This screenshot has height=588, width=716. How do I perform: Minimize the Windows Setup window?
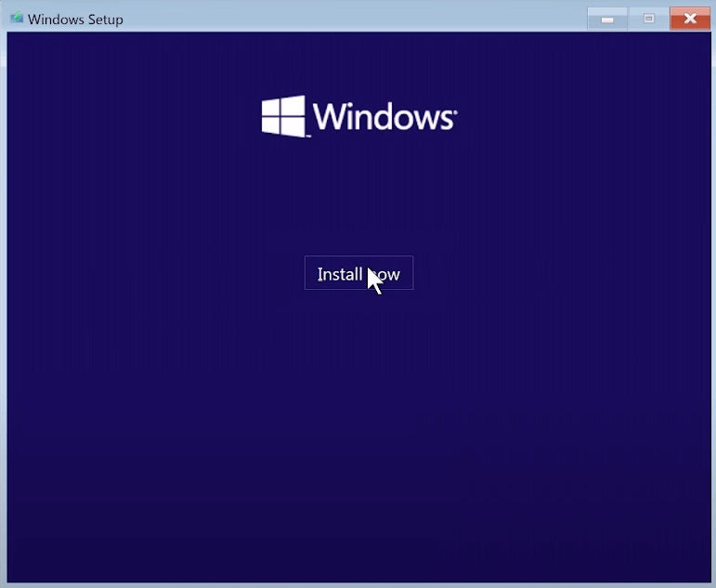pyautogui.click(x=607, y=19)
